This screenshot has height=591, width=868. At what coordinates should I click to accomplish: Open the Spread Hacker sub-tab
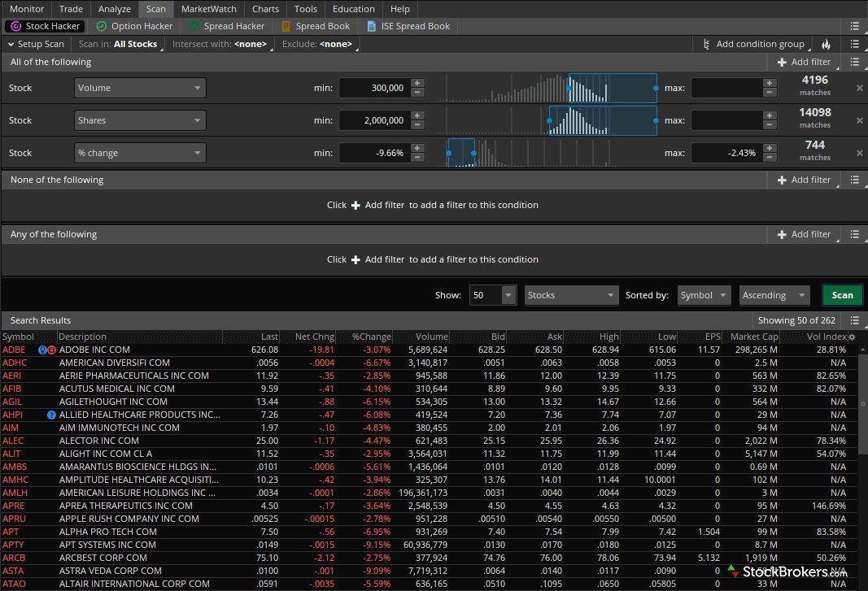226,26
